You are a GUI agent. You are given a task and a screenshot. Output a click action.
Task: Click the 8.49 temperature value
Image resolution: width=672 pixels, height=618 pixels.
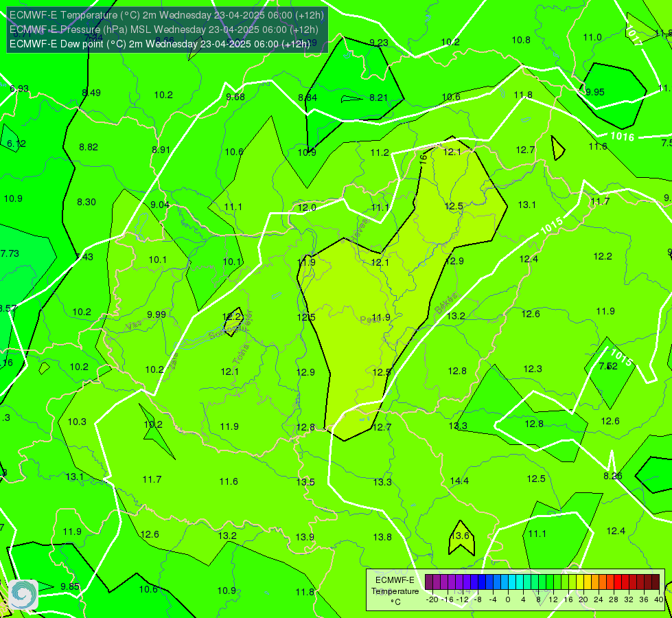pyautogui.click(x=91, y=93)
